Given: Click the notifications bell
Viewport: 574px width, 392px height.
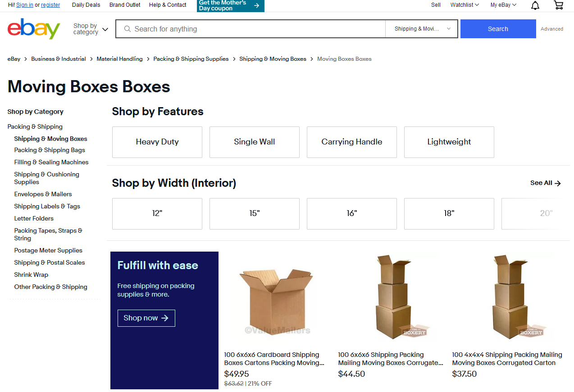Looking at the screenshot, I should tap(535, 5).
